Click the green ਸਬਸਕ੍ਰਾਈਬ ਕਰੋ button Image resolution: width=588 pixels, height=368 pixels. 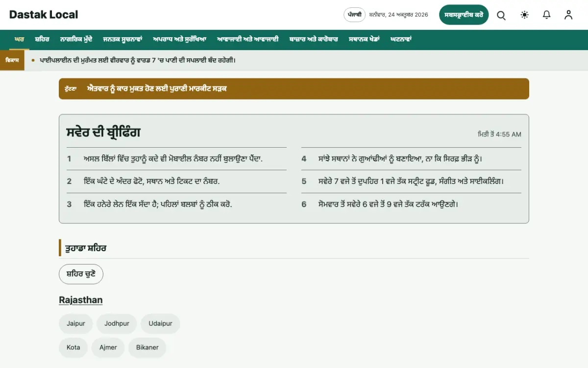coord(464,15)
